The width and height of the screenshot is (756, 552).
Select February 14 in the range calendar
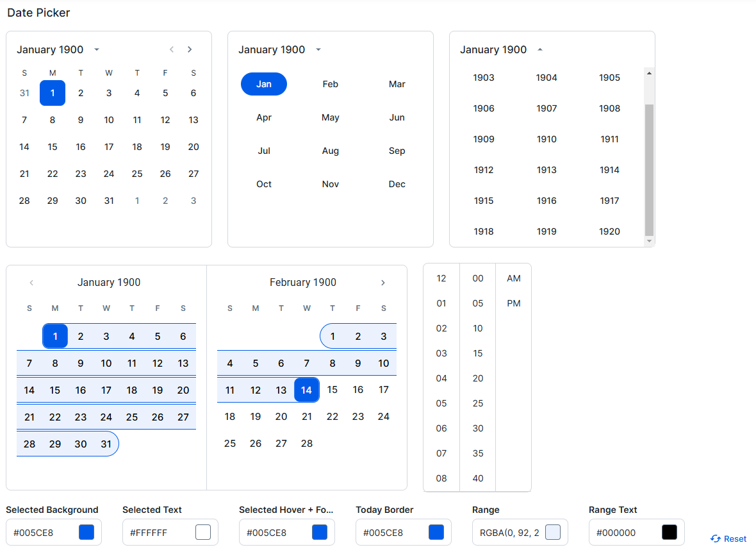coord(306,389)
